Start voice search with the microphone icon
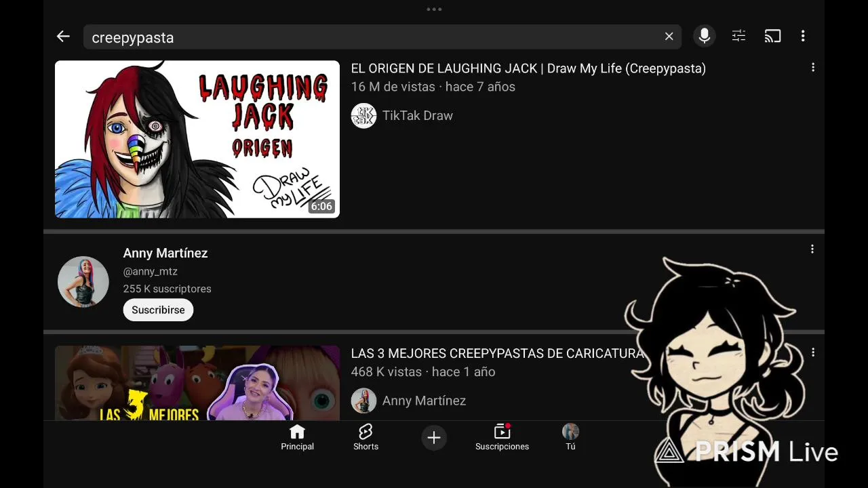Viewport: 868px width, 488px height. (x=705, y=37)
